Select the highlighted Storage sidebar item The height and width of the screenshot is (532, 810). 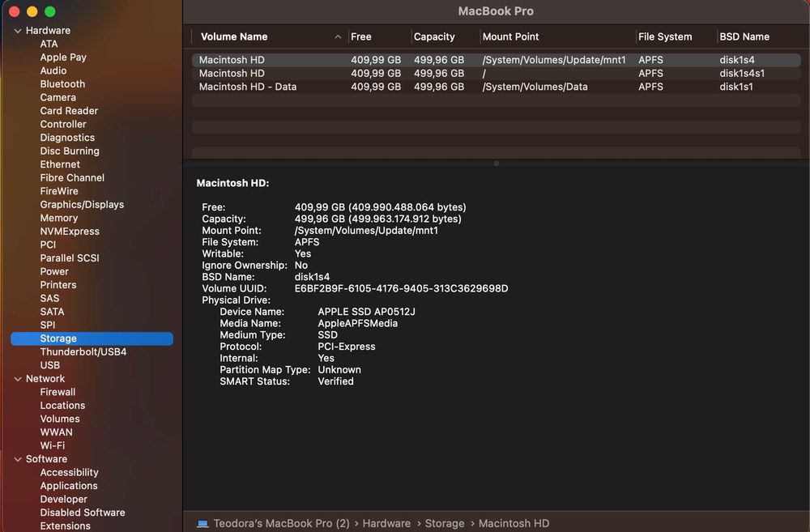(x=92, y=338)
